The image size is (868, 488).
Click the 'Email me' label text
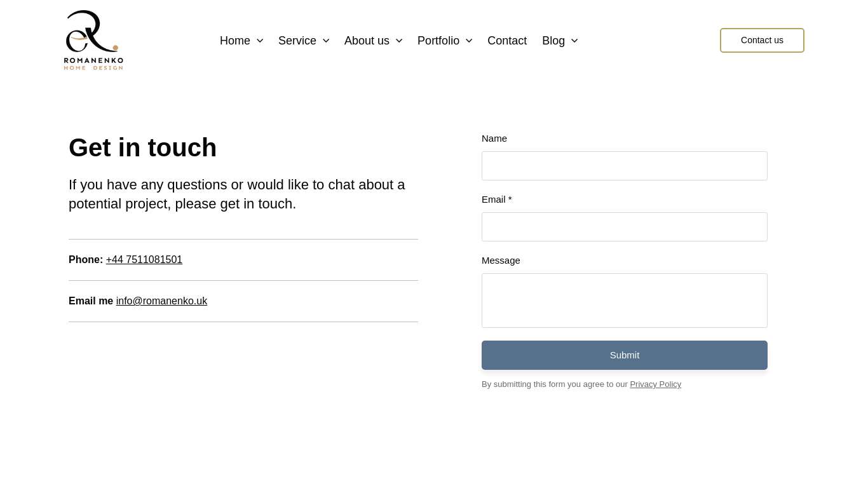pyautogui.click(x=91, y=301)
